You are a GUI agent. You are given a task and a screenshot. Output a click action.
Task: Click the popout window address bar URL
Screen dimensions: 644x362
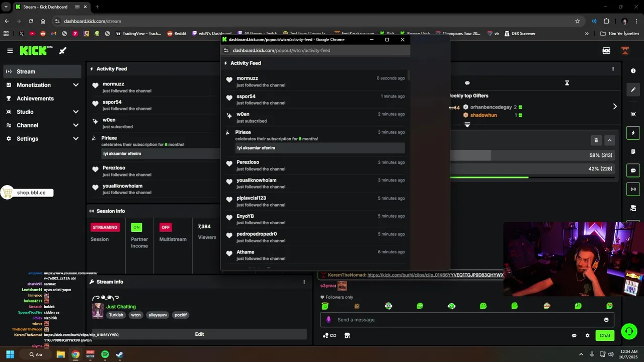coord(281,50)
